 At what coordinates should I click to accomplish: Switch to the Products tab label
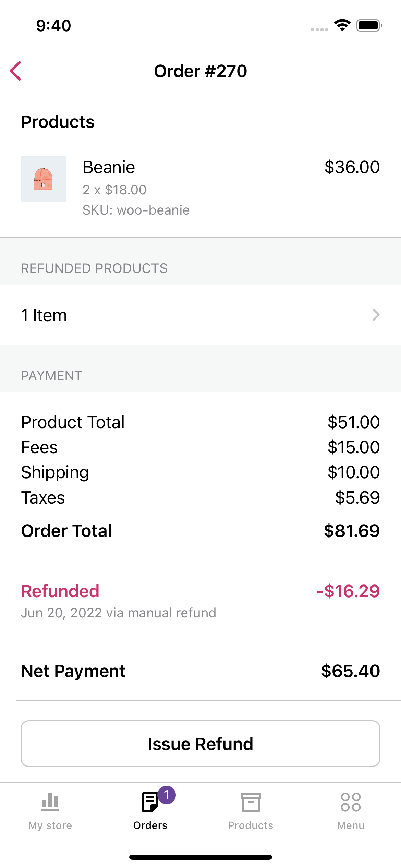click(251, 825)
